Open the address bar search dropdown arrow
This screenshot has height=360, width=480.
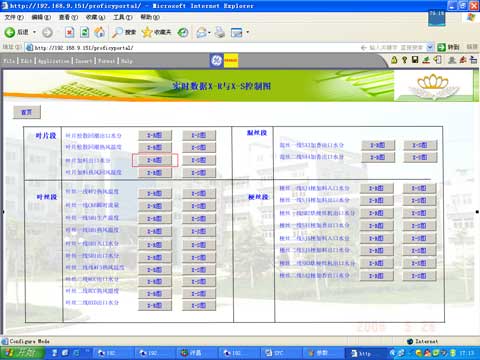(430, 48)
